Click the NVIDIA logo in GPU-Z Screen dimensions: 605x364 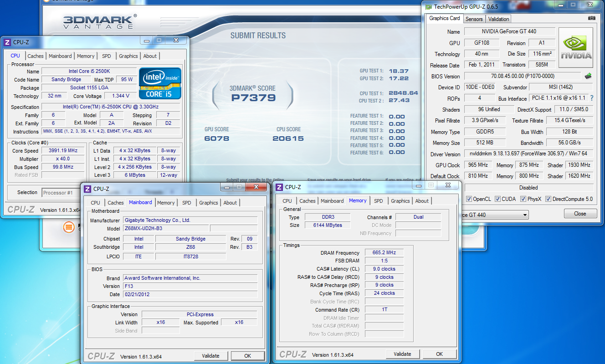click(x=576, y=47)
